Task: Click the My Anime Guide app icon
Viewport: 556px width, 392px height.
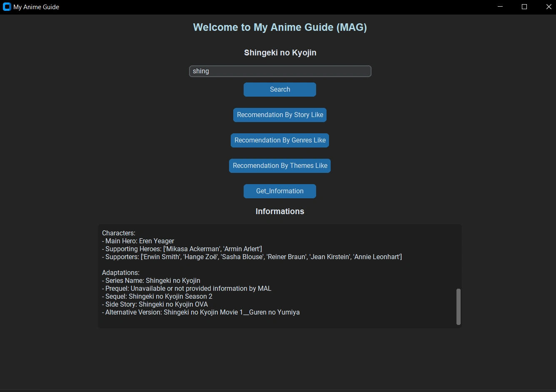Action: (7, 7)
